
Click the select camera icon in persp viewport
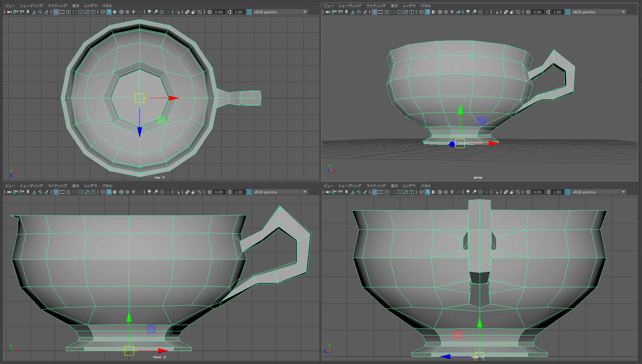(328, 12)
